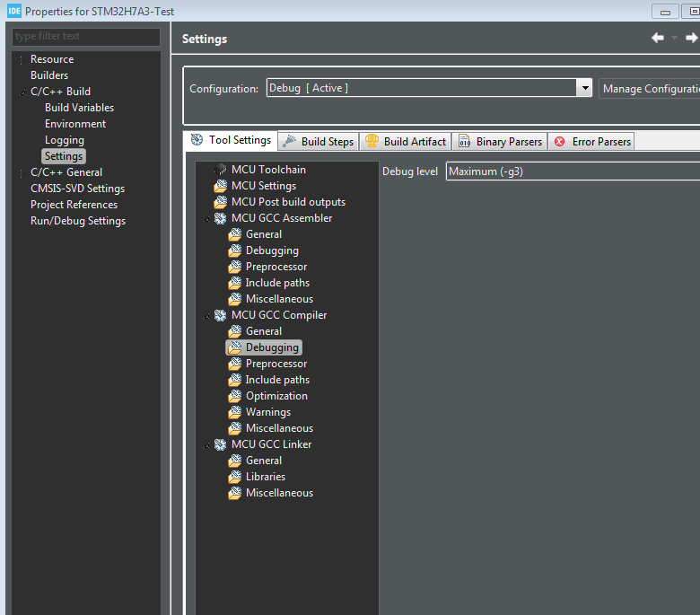Open Project References page
The image size is (700, 615).
coord(74,205)
